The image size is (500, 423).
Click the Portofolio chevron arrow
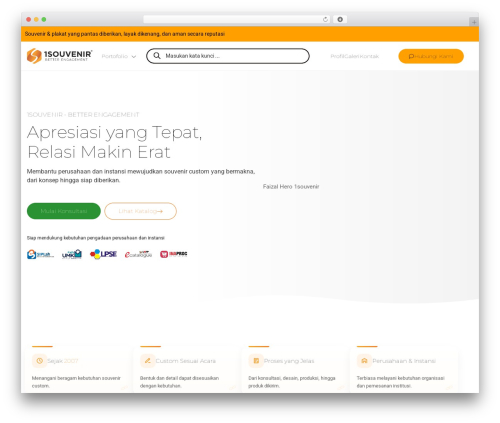(134, 57)
